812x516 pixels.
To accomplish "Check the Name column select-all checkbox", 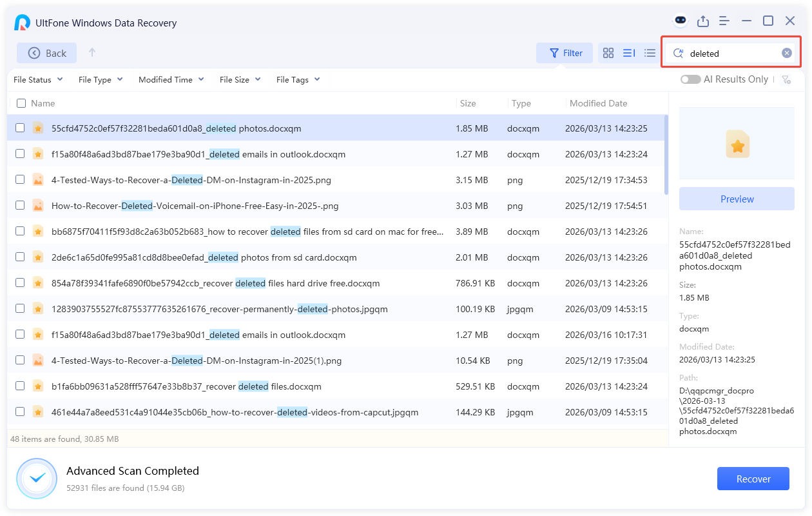I will (20, 103).
